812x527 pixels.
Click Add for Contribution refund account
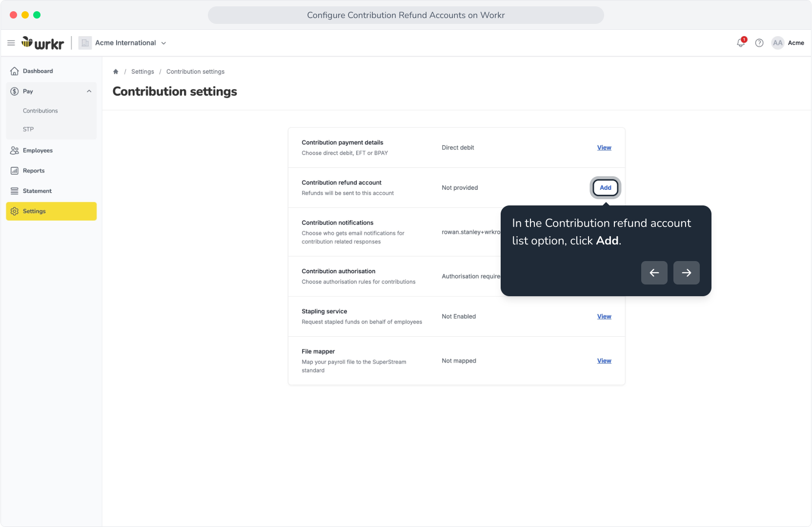[x=606, y=188]
